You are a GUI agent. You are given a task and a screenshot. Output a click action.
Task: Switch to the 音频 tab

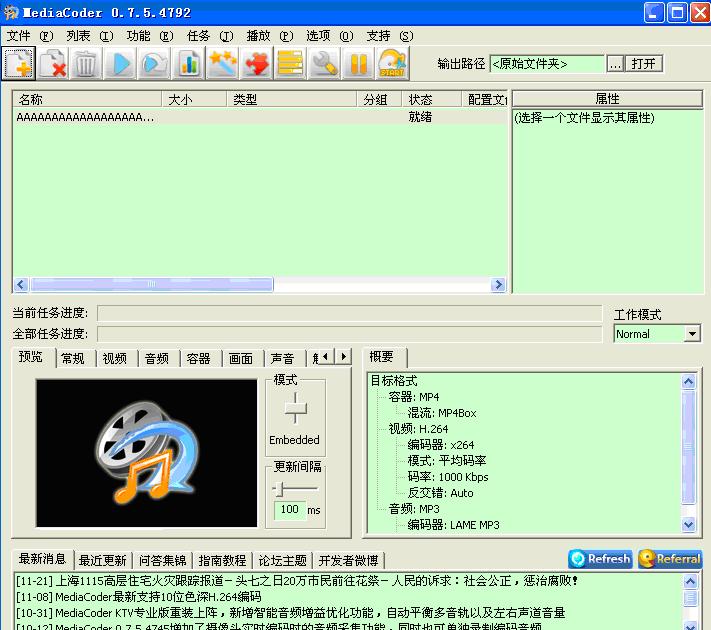tap(157, 359)
